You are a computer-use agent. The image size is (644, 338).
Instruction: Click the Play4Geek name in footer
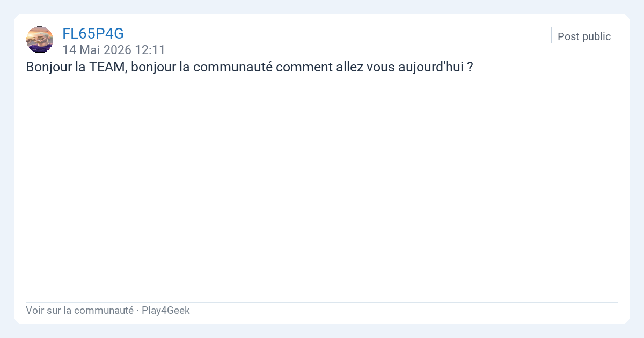[166, 310]
